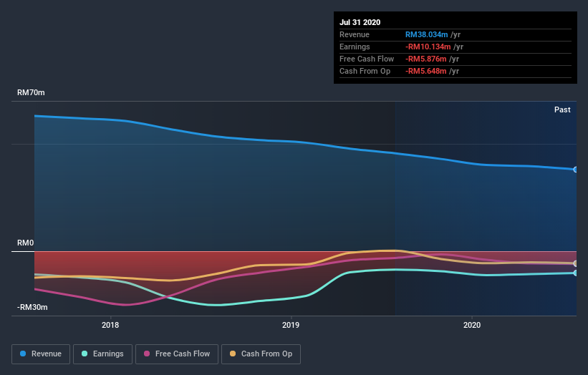Click the Earnings line end data point
Viewport: 588px width, 375px height.
(x=575, y=273)
